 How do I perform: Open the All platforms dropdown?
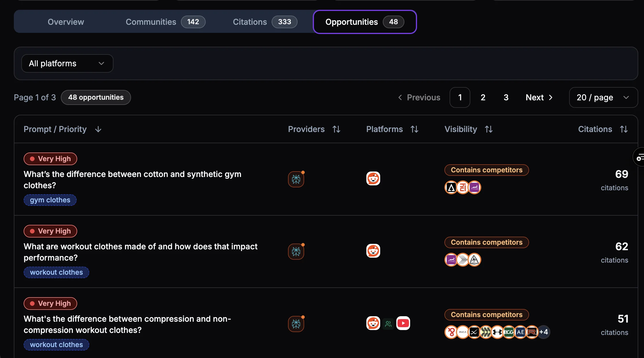pyautogui.click(x=67, y=63)
